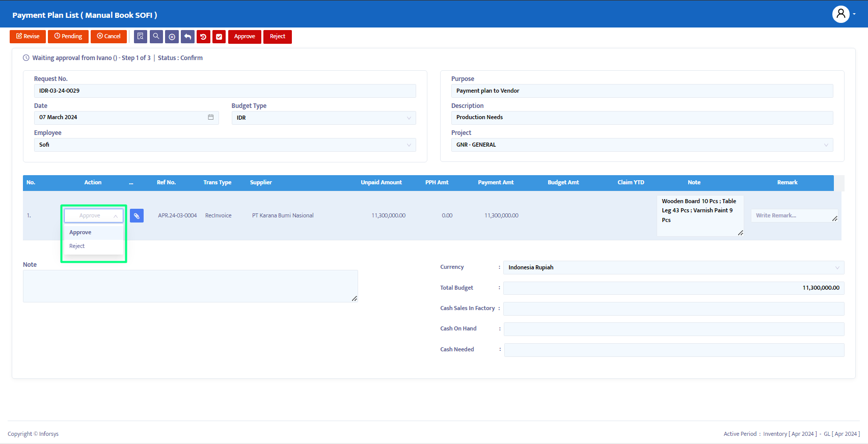
Task: Click the back arrow reply icon
Action: [187, 37]
